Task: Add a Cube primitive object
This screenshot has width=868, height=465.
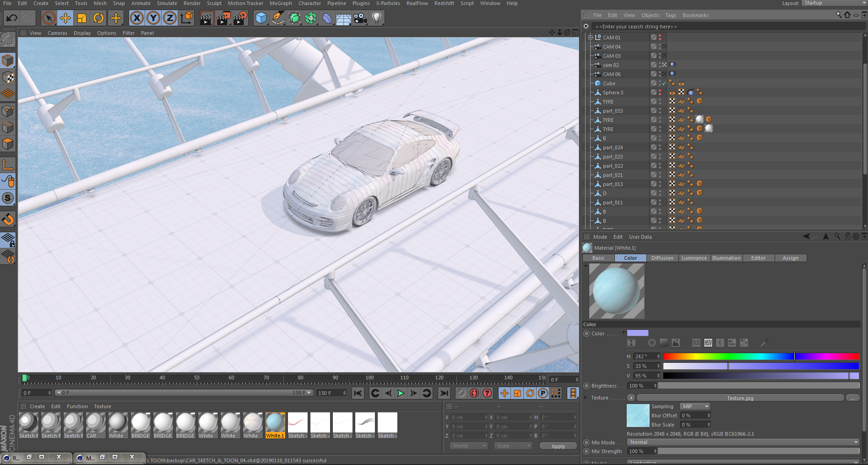Action: tap(261, 18)
